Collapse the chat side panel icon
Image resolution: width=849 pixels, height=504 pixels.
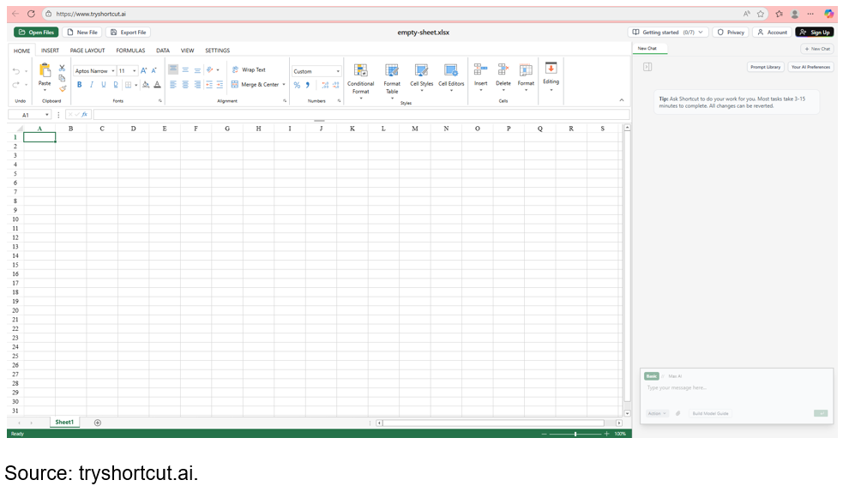tap(647, 67)
